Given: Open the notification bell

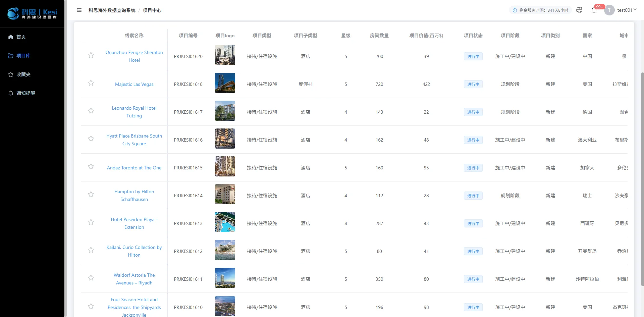Looking at the screenshot, I should [594, 10].
